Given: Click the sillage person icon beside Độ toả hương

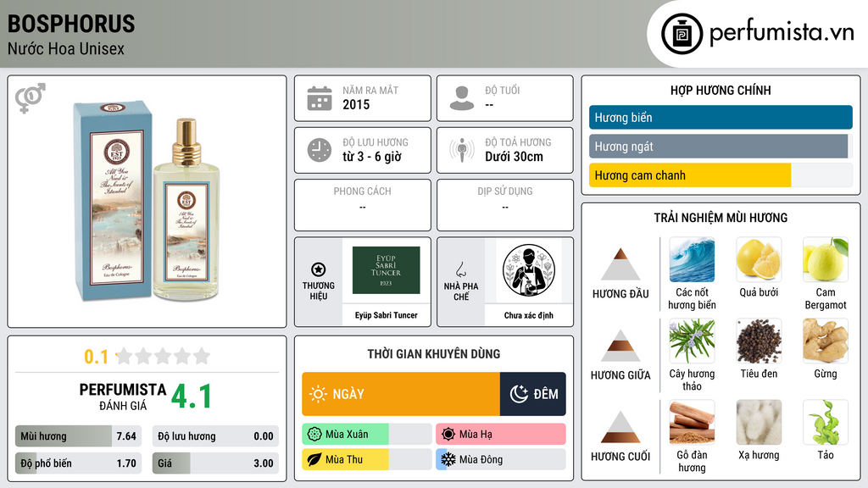Looking at the screenshot, I should (x=462, y=150).
